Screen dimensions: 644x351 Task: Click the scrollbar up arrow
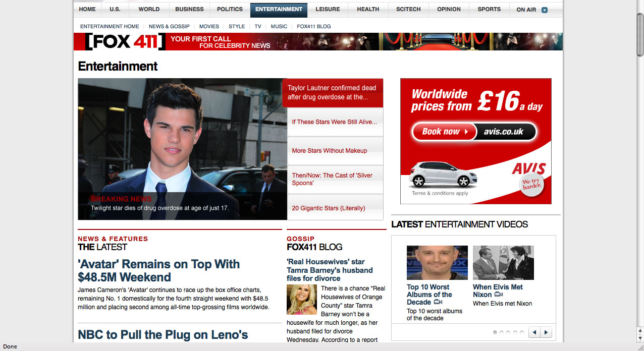640,331
